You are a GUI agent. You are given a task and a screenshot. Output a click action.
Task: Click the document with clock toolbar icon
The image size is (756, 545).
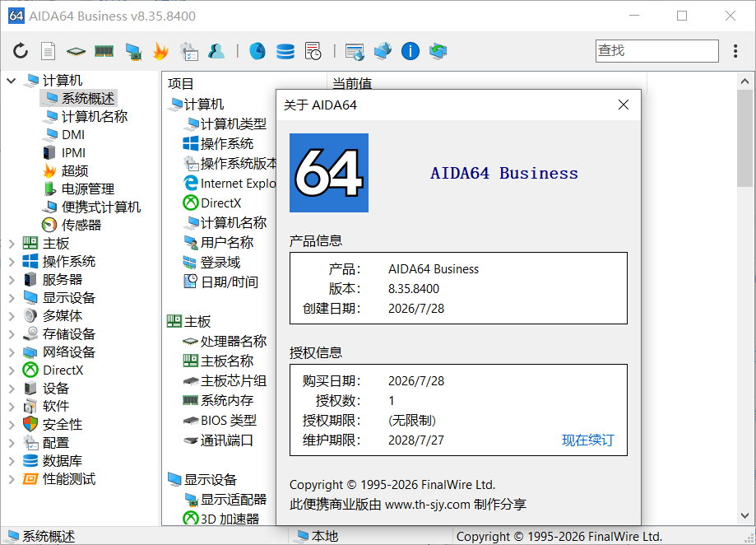coord(313,51)
